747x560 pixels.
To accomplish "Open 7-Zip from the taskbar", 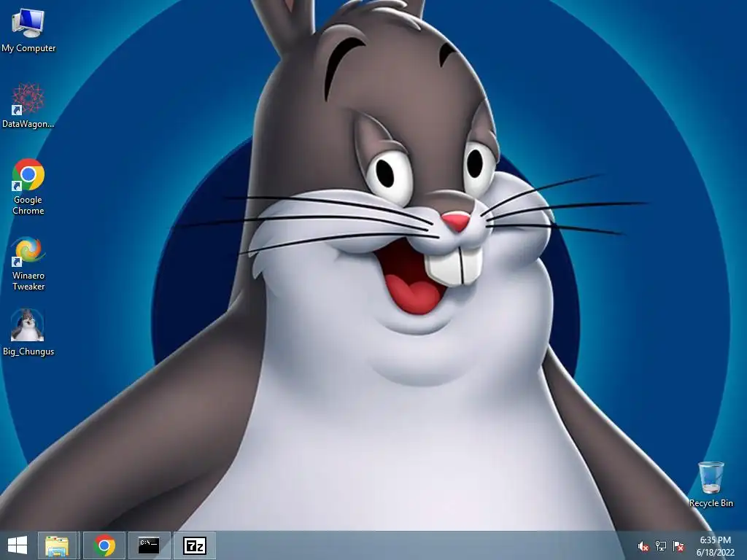I will pyautogui.click(x=194, y=545).
